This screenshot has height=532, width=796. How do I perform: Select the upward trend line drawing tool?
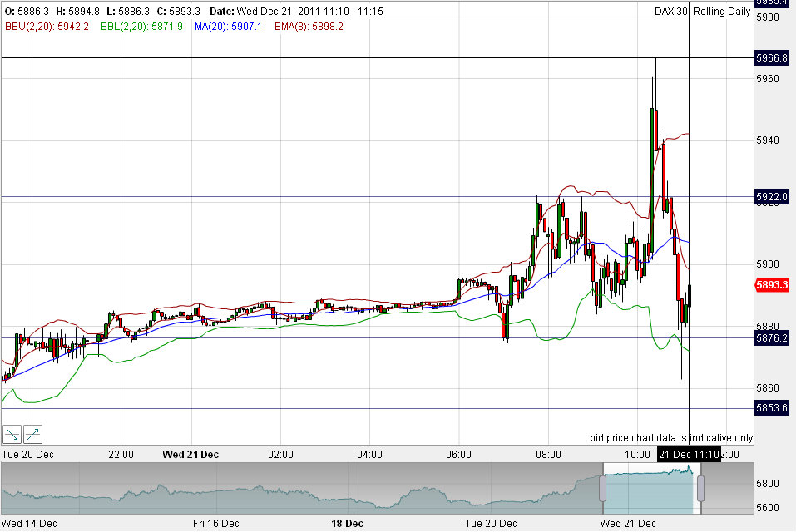[x=32, y=434]
